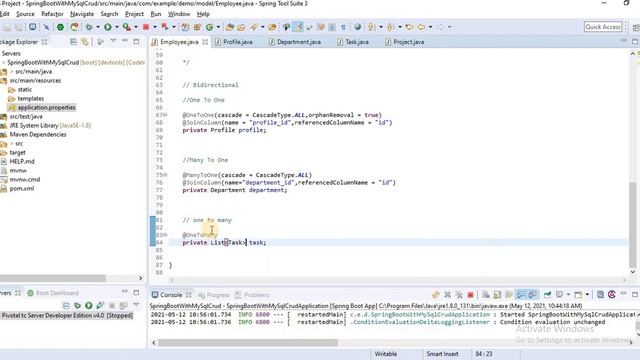Open the Debug button dropdown arrow
640x360 pixels.
(98, 27)
